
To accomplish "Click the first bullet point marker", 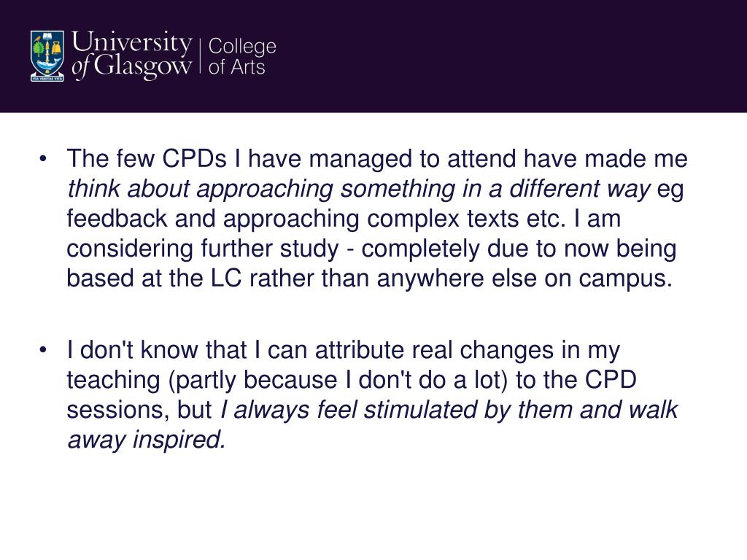I will click(x=43, y=158).
